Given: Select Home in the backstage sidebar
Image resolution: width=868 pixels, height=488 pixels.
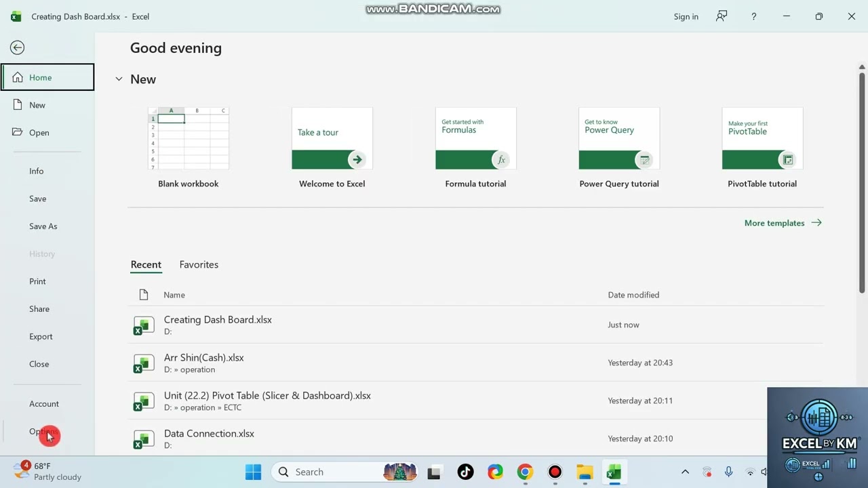Looking at the screenshot, I should tap(47, 77).
